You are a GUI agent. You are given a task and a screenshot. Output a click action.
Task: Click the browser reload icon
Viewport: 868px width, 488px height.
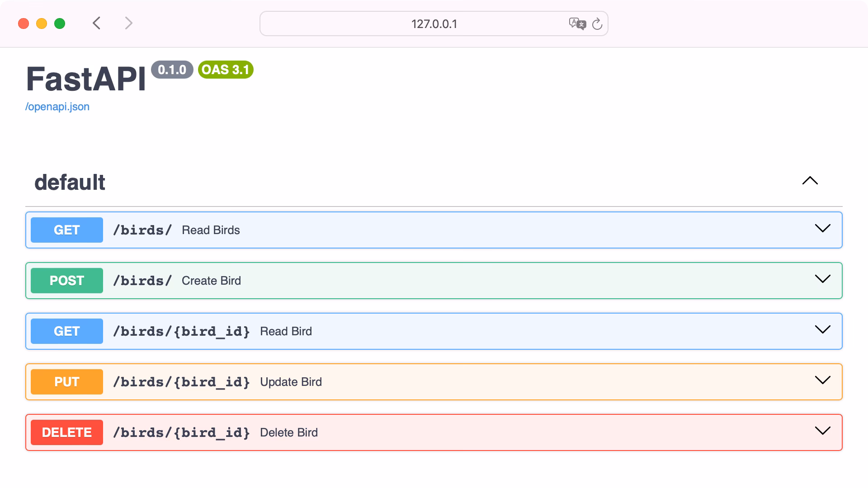click(598, 23)
